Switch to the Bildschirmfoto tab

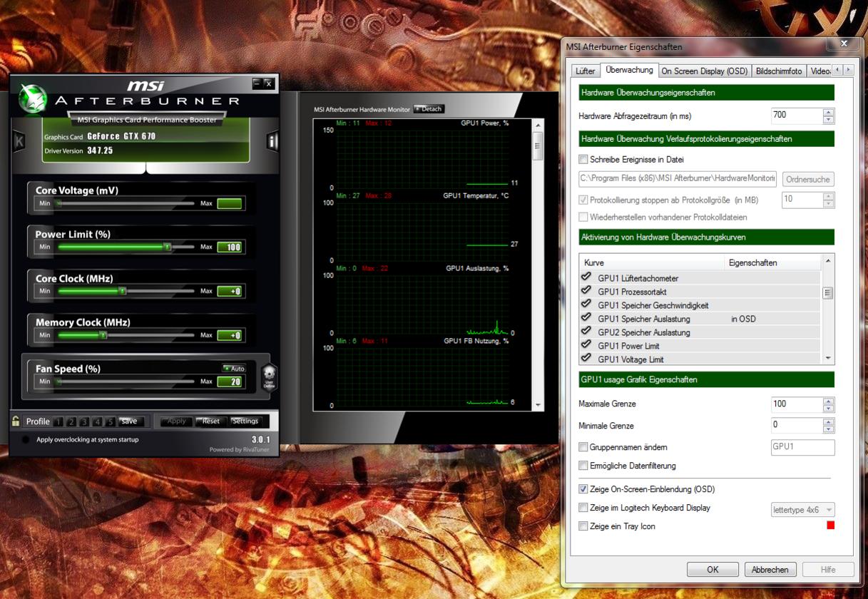click(779, 71)
